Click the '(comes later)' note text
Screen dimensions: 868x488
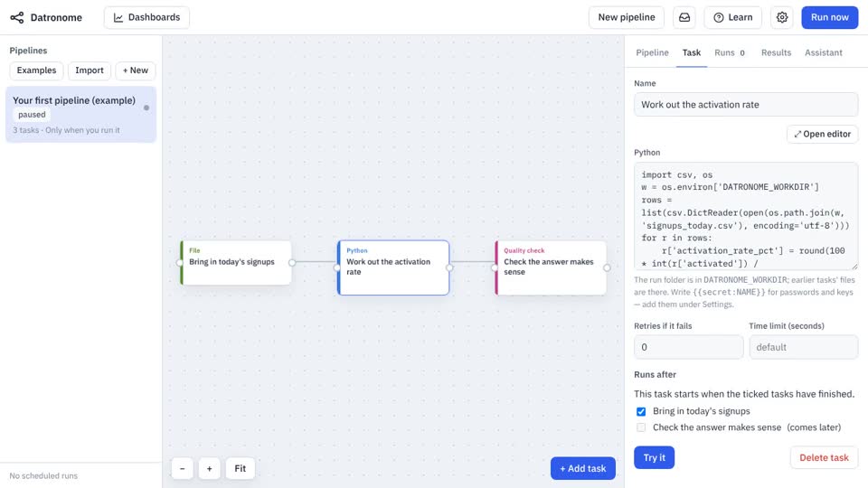tap(814, 427)
